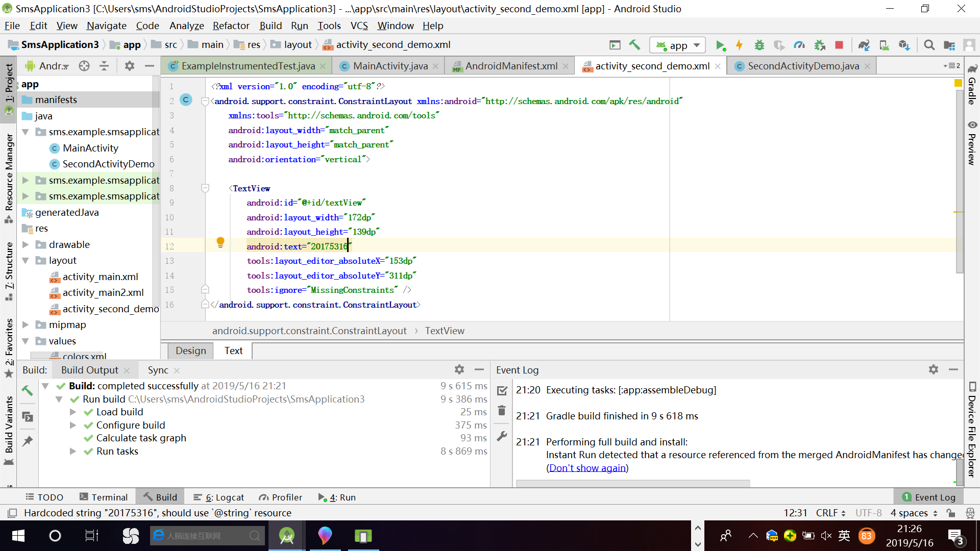Click the UTF-8 encoding in status bar
Viewport: 980px width, 551px height.
coord(868,513)
